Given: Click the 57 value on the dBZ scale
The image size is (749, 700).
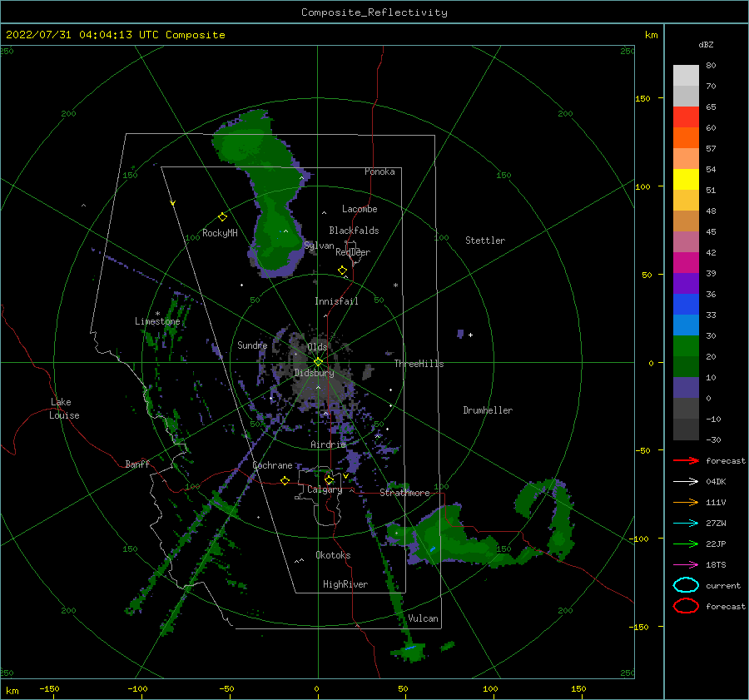Looking at the screenshot, I should [x=711, y=149].
